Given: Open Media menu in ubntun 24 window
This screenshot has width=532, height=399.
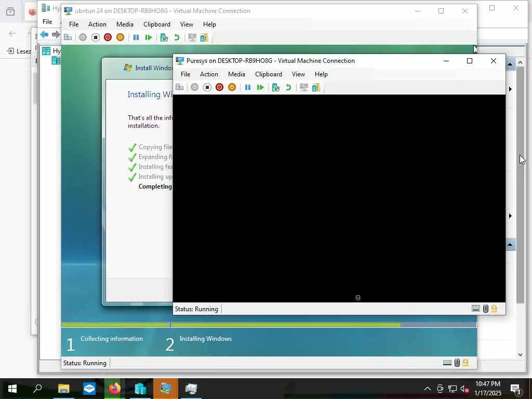Looking at the screenshot, I should coord(125,24).
